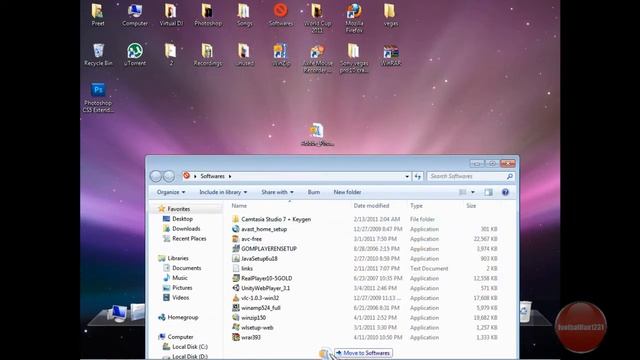Open the Recordings desktop folder
The image size is (640, 360).
click(x=208, y=54)
